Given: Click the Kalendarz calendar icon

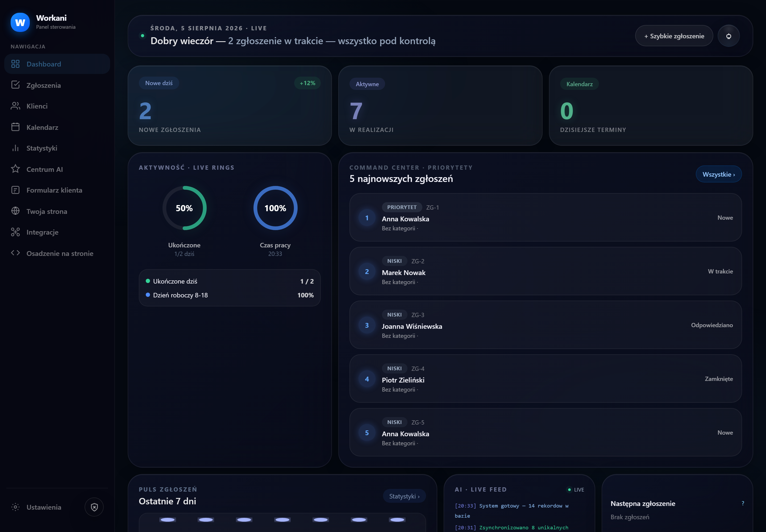Looking at the screenshot, I should (x=15, y=127).
